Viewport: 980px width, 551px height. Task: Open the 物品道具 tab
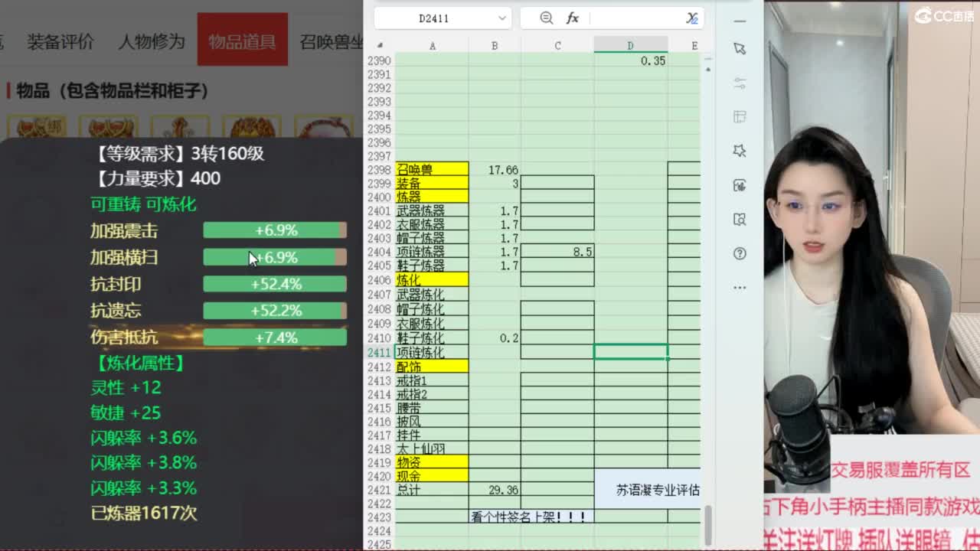click(x=243, y=40)
